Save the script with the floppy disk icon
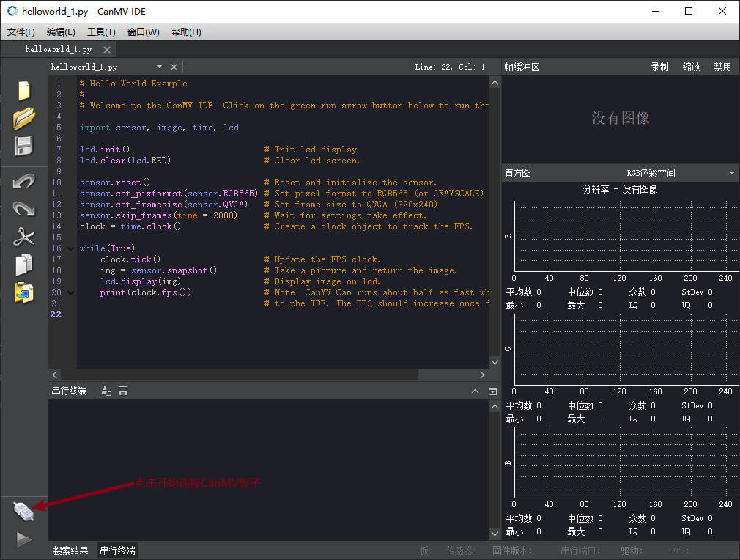The height and width of the screenshot is (560, 740). (24, 147)
